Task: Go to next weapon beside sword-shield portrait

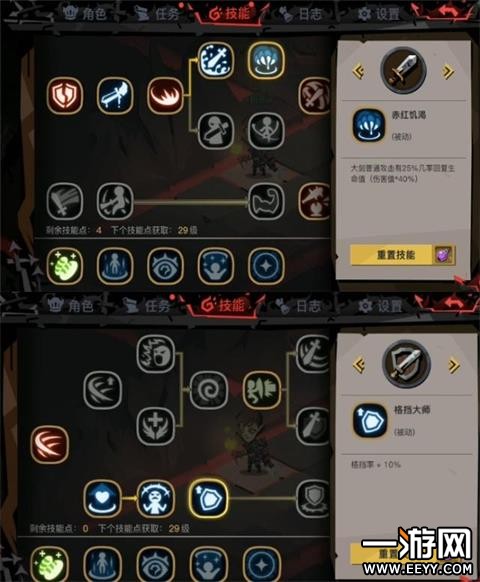Action: pyautogui.click(x=454, y=366)
